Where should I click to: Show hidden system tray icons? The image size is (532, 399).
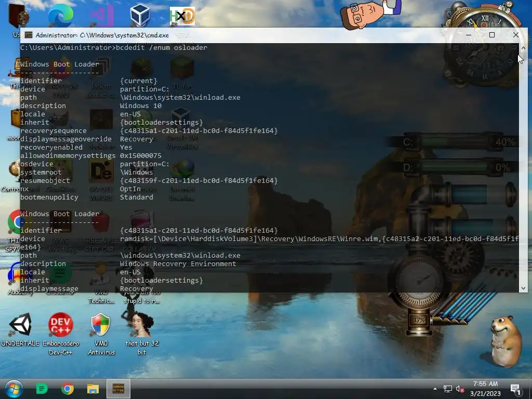point(435,389)
